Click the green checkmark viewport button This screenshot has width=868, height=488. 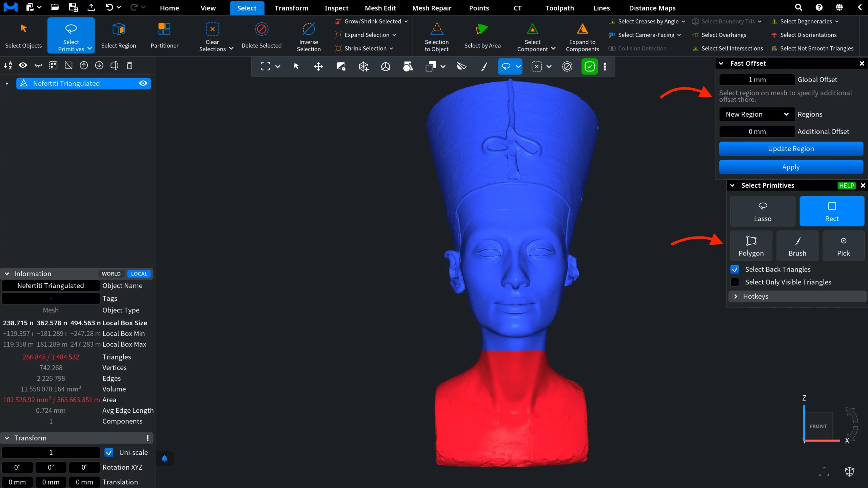[589, 66]
